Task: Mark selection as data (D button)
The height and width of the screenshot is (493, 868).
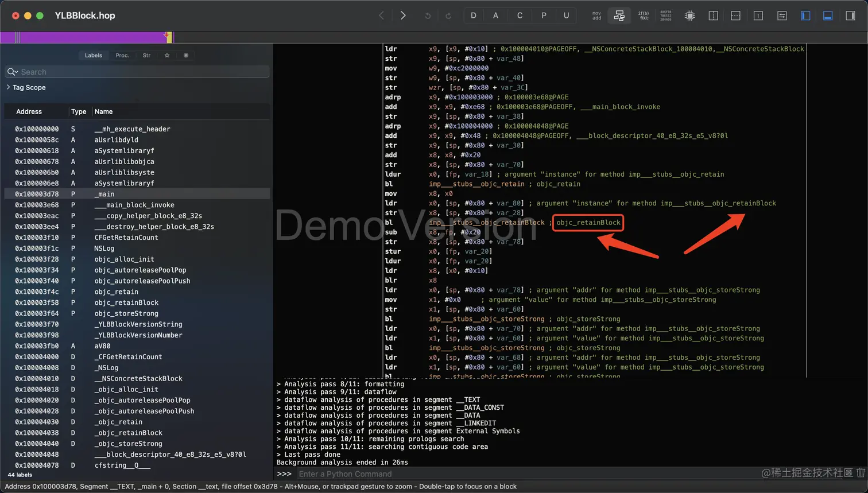Action: click(474, 15)
